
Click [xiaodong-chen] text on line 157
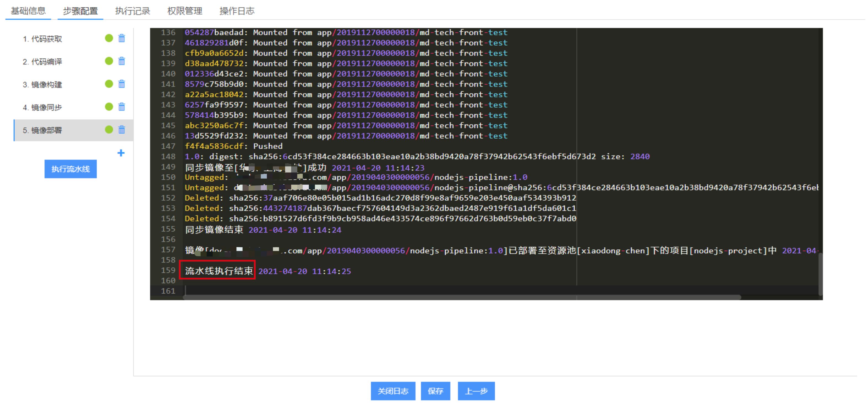pos(613,251)
